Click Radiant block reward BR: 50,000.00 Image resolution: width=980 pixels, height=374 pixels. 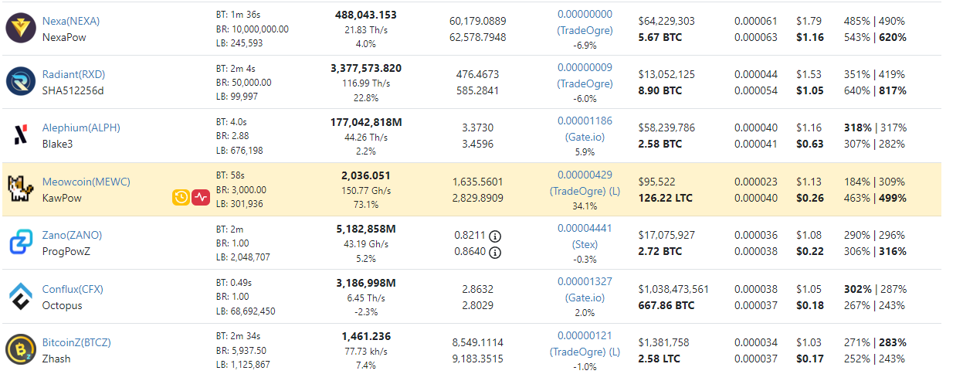click(244, 82)
